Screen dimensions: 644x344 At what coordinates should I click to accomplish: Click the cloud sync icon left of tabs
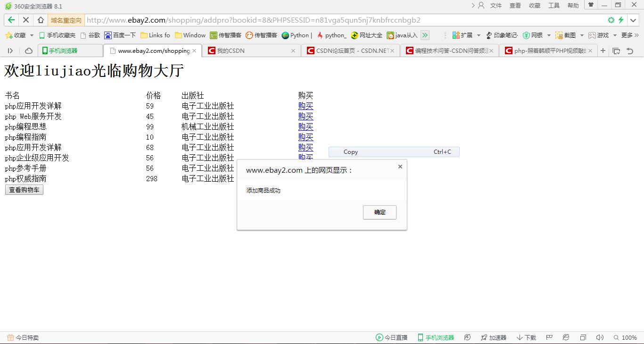click(29, 50)
